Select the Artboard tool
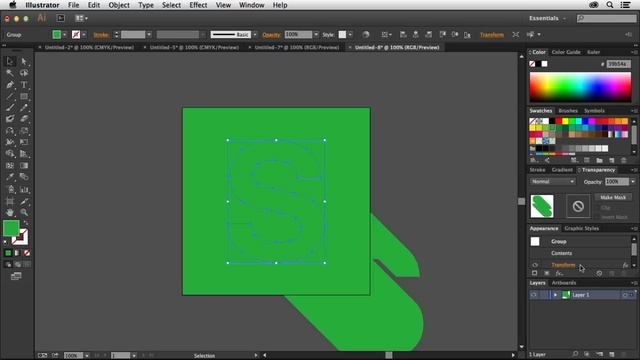 coord(10,201)
